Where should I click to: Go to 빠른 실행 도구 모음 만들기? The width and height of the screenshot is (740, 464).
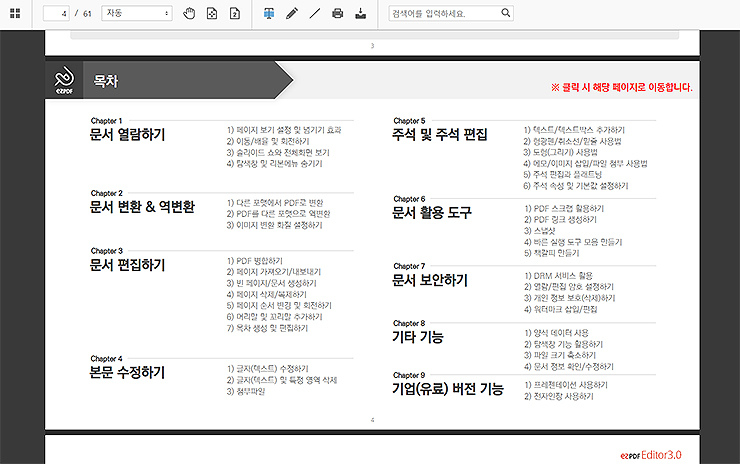(x=573, y=242)
